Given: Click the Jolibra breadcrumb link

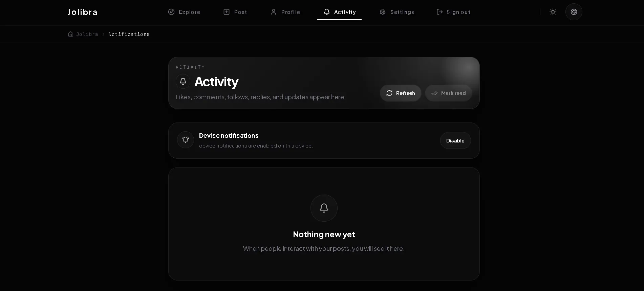Looking at the screenshot, I should pyautogui.click(x=87, y=34).
